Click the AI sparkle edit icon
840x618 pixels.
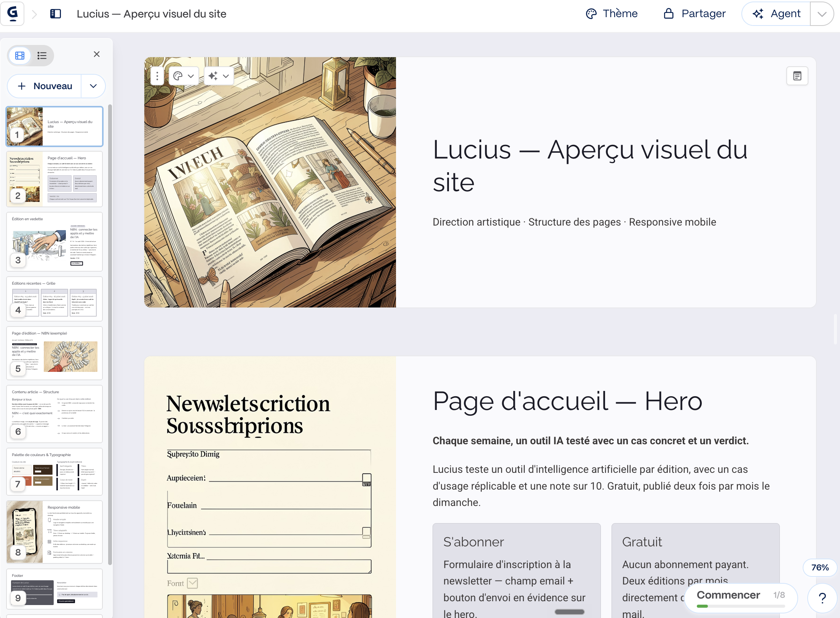pyautogui.click(x=213, y=76)
